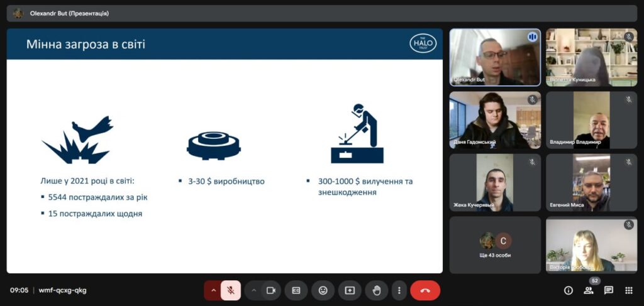Leave the call with red hang-up button
This screenshot has width=644, height=306.
(425, 290)
